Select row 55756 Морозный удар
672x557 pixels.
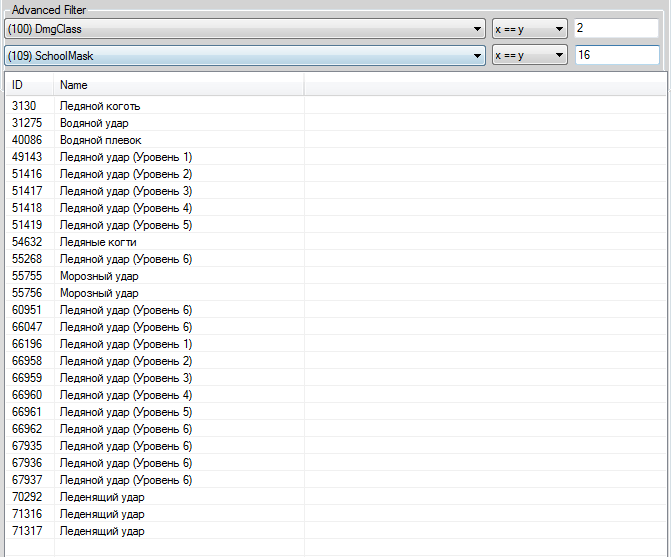click(x=98, y=293)
